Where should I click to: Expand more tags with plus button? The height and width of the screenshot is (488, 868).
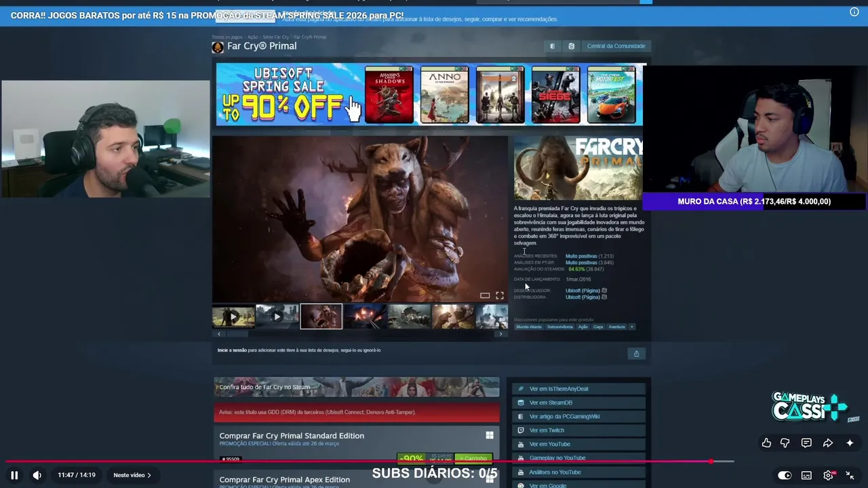(631, 327)
